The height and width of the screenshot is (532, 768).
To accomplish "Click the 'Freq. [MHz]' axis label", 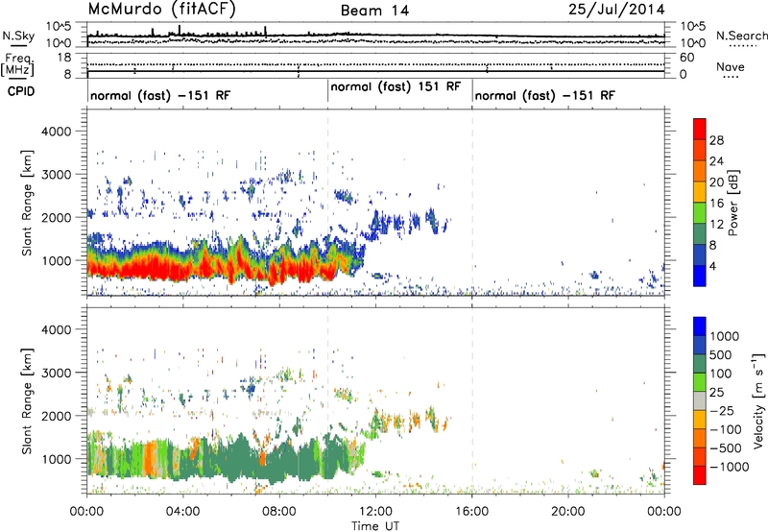I will (17, 64).
